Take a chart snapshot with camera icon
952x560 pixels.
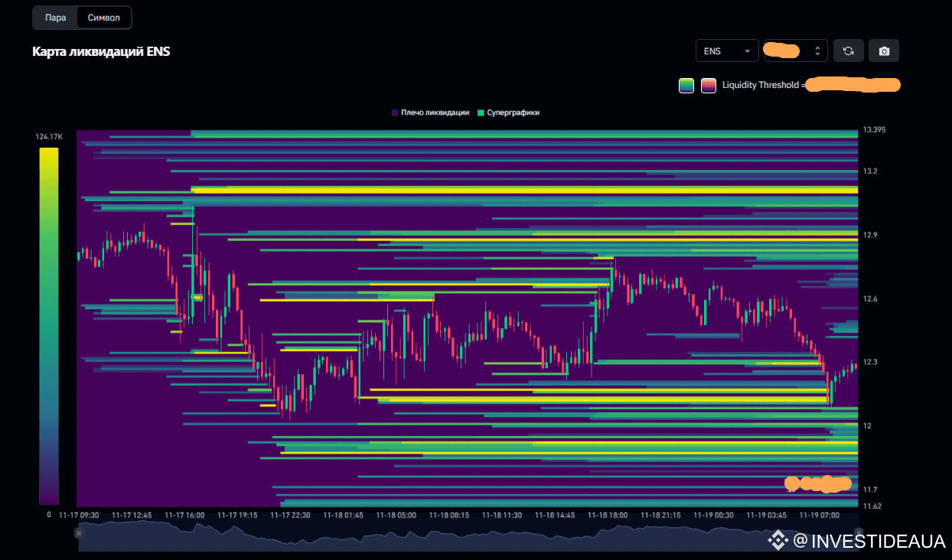tap(884, 51)
